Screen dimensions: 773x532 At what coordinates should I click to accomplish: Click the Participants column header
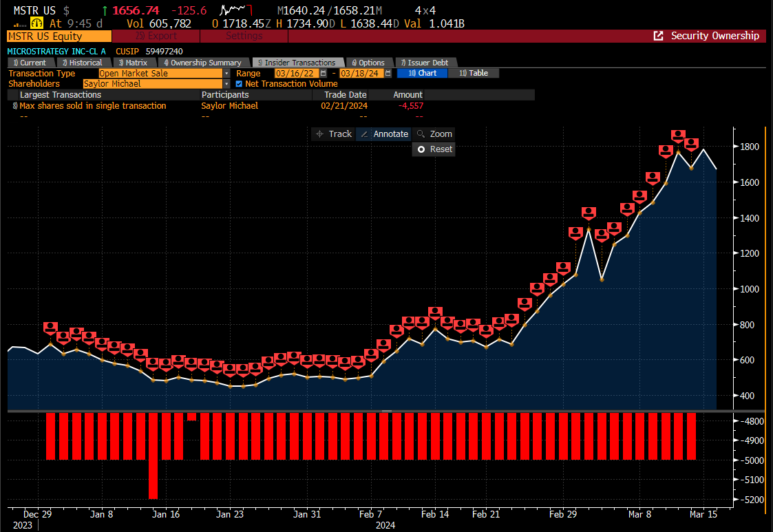coord(225,95)
